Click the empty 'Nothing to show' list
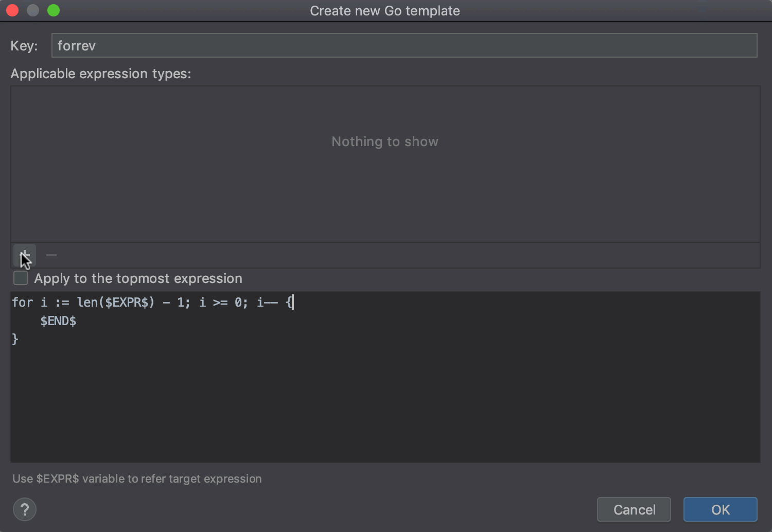This screenshot has height=532, width=772. point(385,164)
